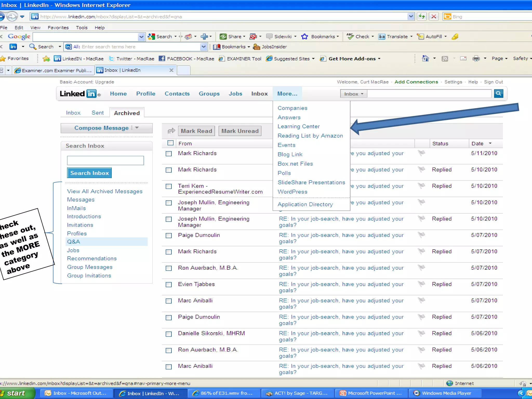The image size is (532, 399).
Task: Switch to the Sent tab
Action: 98,113
